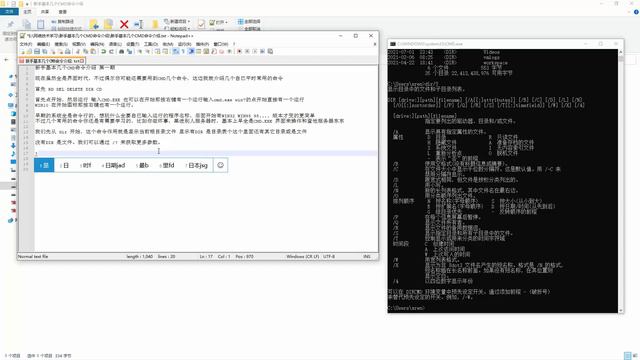Click the Paste icon in Explorer ribbon

click(x=40, y=24)
